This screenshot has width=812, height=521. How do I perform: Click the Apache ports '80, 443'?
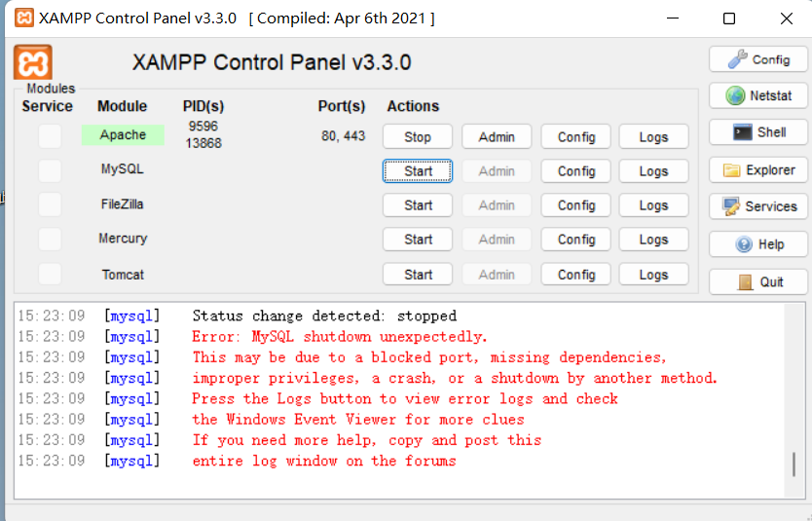click(x=343, y=135)
